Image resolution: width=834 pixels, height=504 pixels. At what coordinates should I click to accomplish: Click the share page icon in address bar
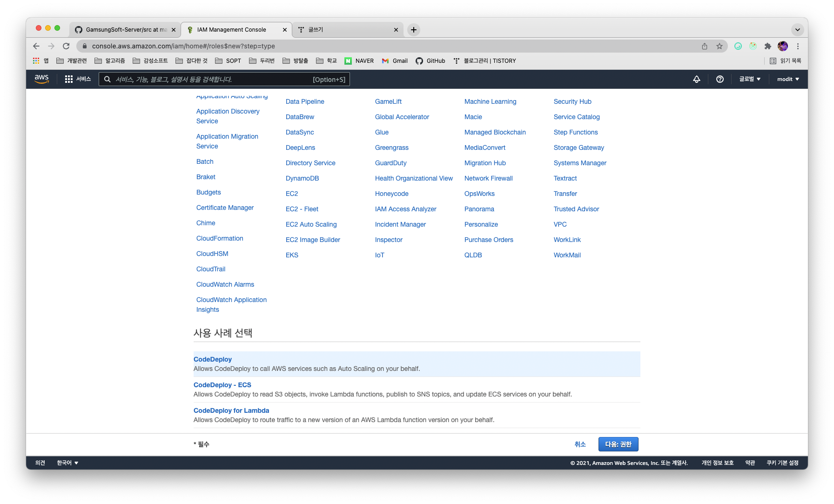pos(705,46)
